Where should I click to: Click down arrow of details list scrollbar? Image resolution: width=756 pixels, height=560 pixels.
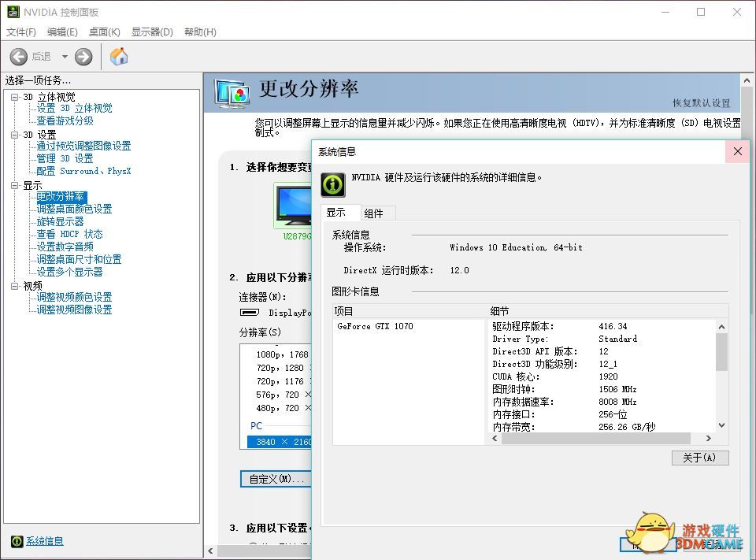tap(722, 425)
